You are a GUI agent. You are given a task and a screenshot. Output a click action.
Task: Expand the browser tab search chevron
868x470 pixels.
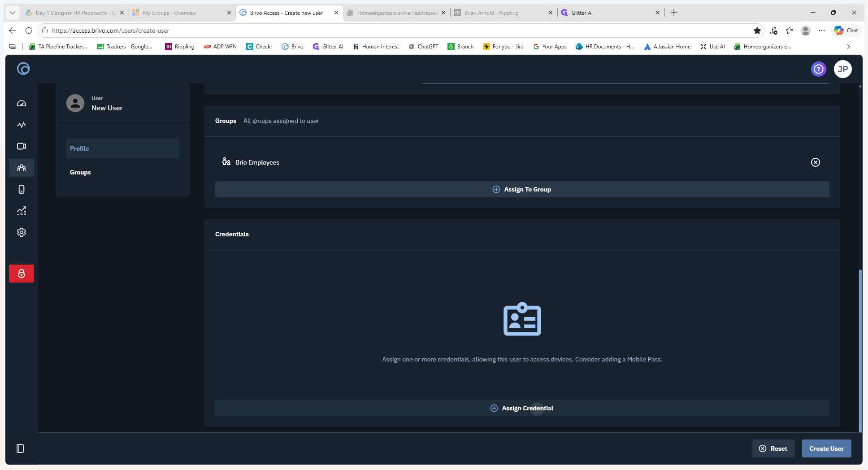tap(13, 13)
